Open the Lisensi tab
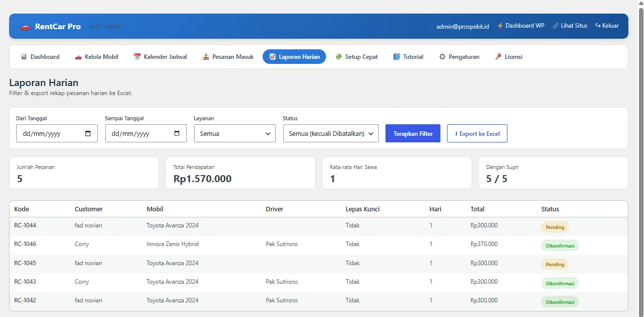Image resolution: width=644 pixels, height=317 pixels. coord(508,57)
